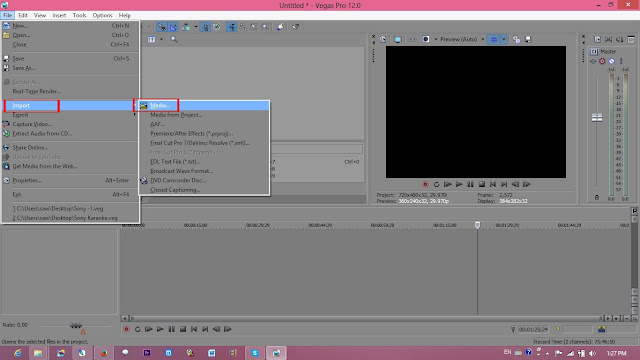Select the Normal Edit tool
Image resolution: width=640 pixels, height=360 pixels.
(231, 27)
